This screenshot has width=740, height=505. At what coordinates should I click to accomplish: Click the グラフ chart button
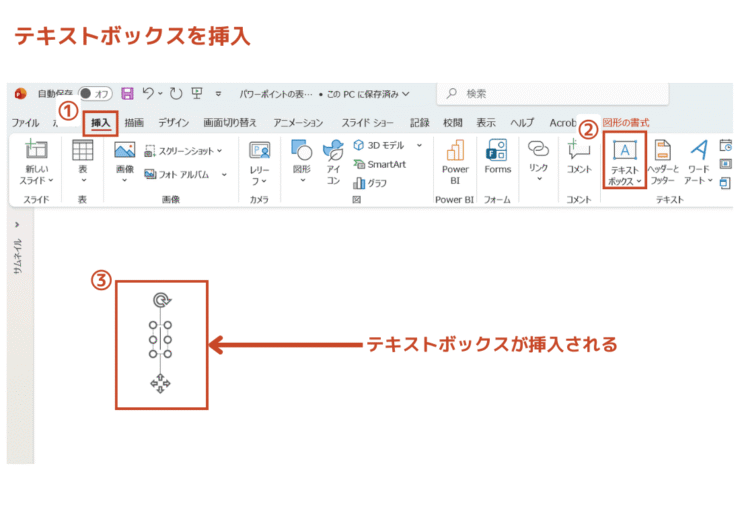click(x=370, y=183)
